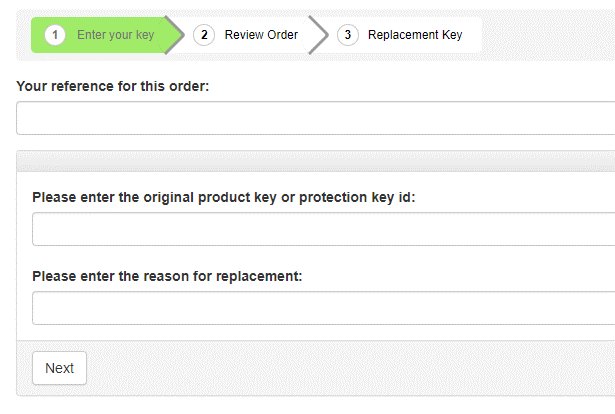Click the step 2 number circle
The image size is (615, 414).
coord(204,35)
